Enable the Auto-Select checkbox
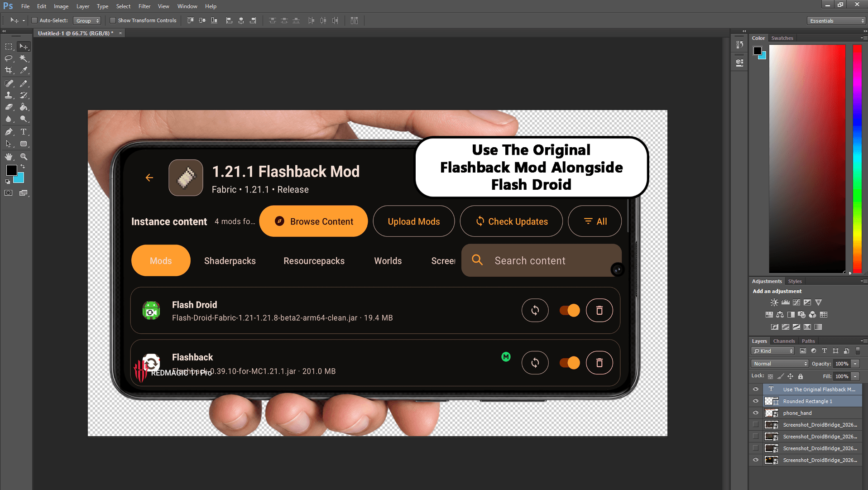868x490 pixels. (34, 20)
